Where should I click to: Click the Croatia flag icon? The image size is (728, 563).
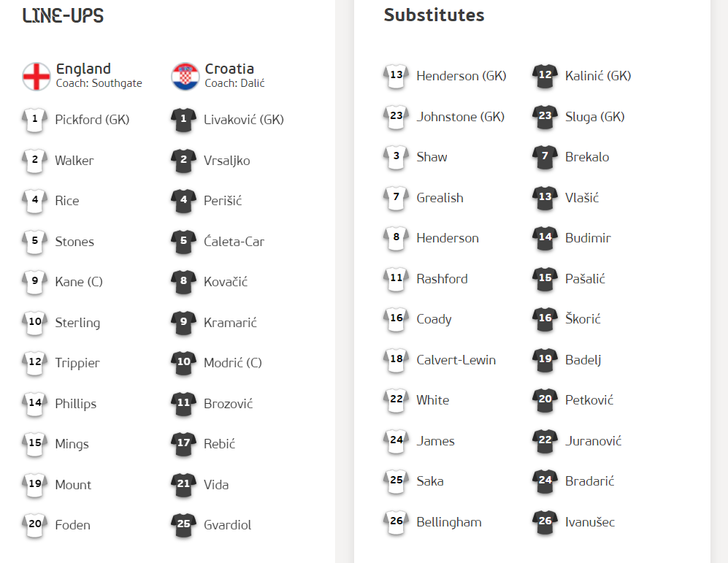[185, 77]
